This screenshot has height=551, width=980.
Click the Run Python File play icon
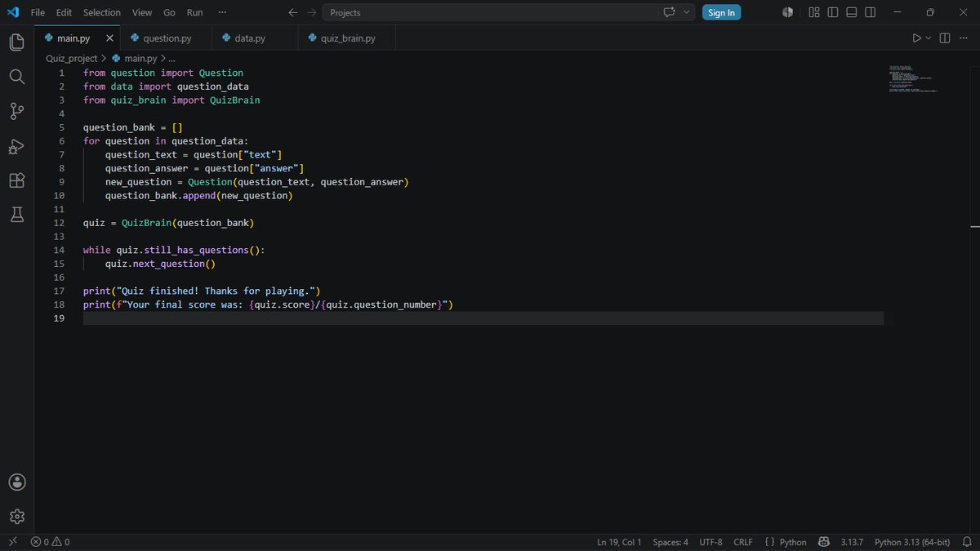coord(916,38)
